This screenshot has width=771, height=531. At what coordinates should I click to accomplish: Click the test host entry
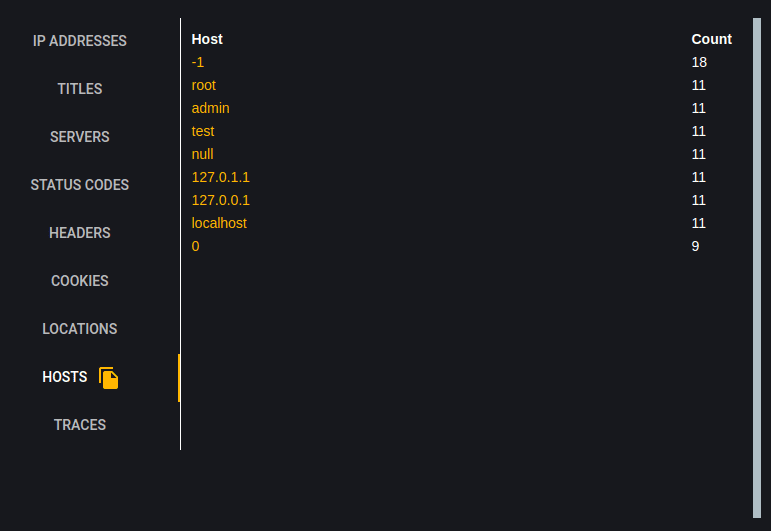point(203,131)
